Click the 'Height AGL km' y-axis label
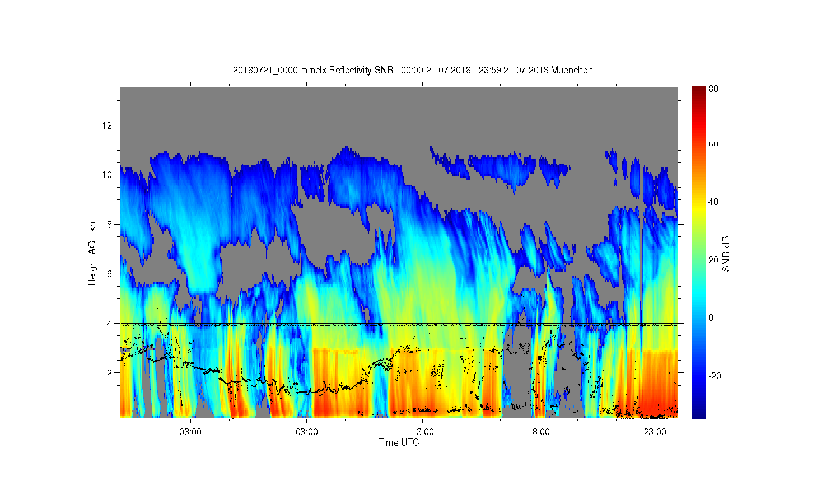840x504 pixels. pos(92,252)
